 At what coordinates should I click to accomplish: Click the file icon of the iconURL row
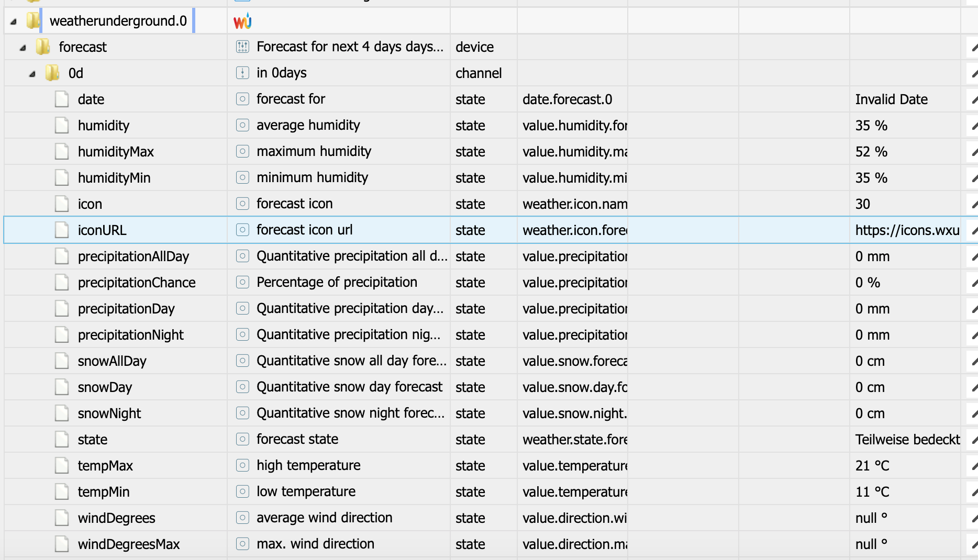62,230
